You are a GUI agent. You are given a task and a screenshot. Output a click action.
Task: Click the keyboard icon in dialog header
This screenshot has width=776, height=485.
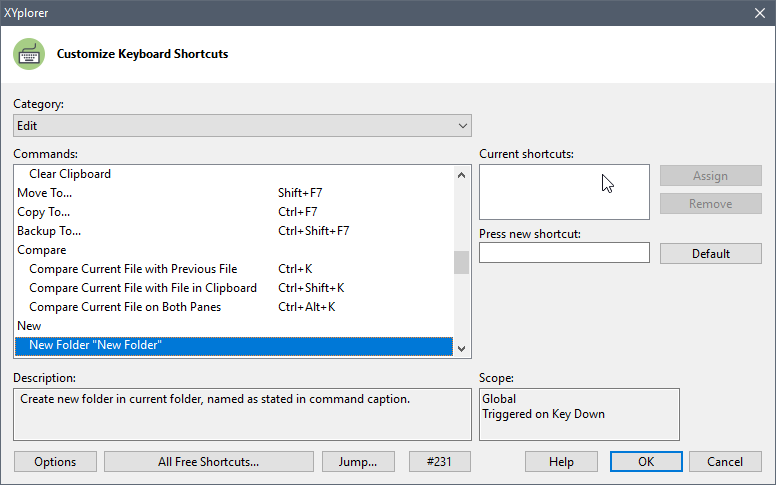(x=29, y=54)
